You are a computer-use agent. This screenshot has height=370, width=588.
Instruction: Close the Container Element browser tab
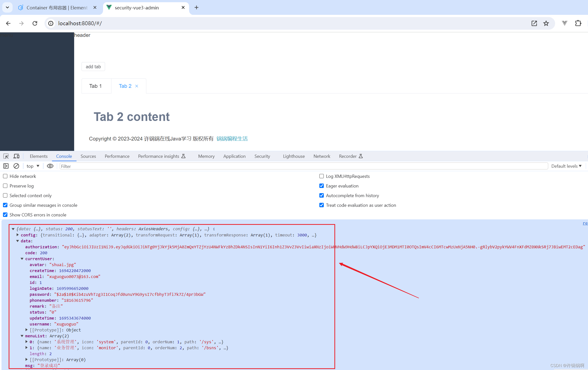coord(95,7)
